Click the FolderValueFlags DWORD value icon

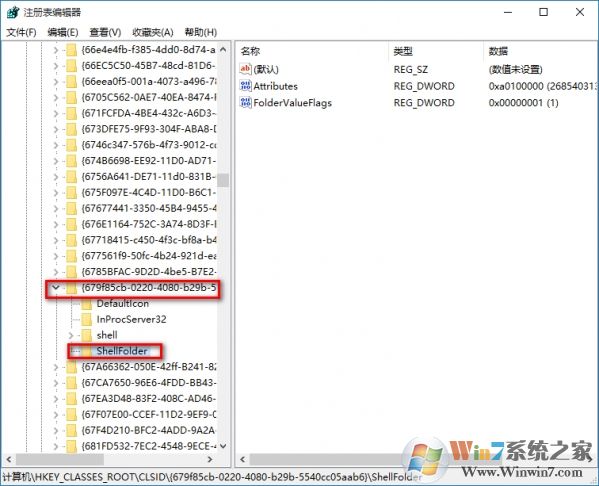(x=245, y=102)
